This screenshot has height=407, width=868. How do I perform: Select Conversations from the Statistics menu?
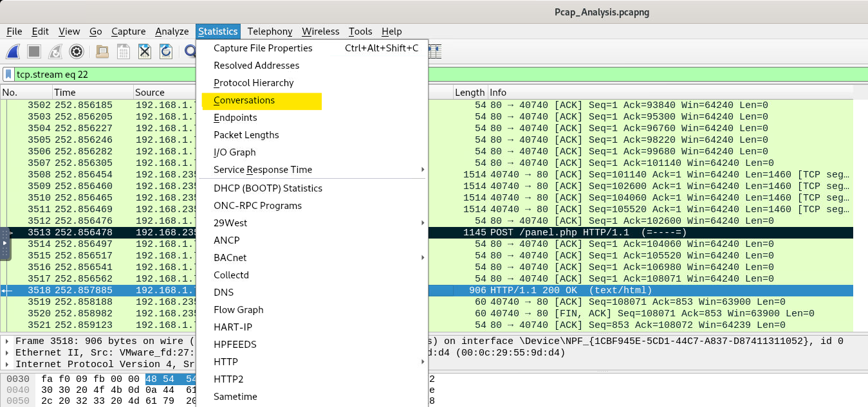click(244, 100)
